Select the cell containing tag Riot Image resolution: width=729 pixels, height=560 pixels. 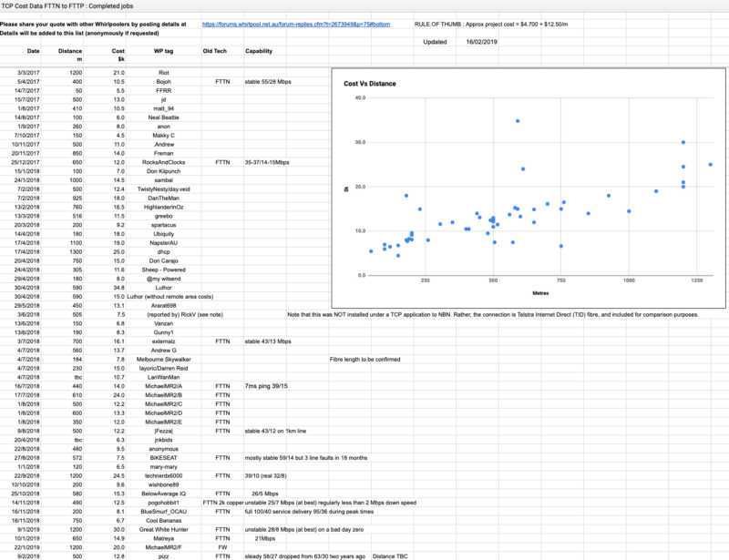(x=164, y=73)
